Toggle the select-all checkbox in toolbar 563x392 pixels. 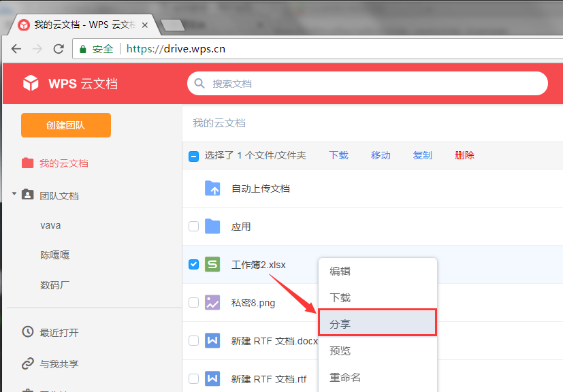(x=193, y=156)
